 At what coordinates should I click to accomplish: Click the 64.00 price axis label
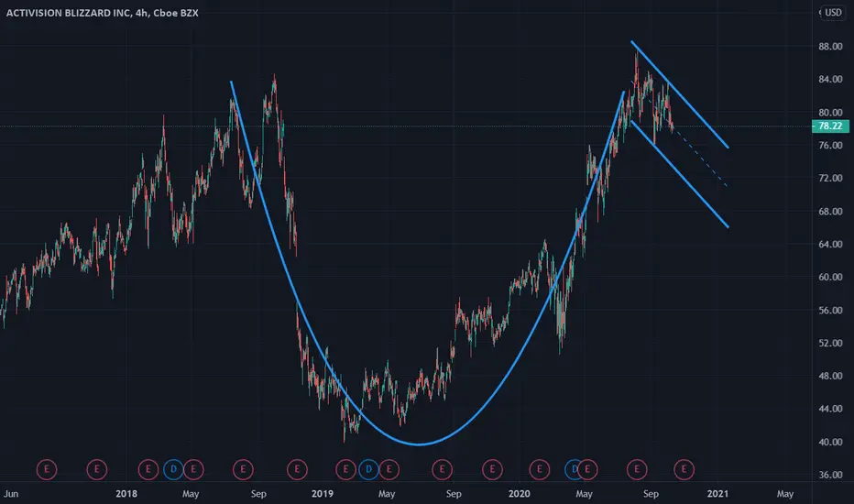click(830, 244)
